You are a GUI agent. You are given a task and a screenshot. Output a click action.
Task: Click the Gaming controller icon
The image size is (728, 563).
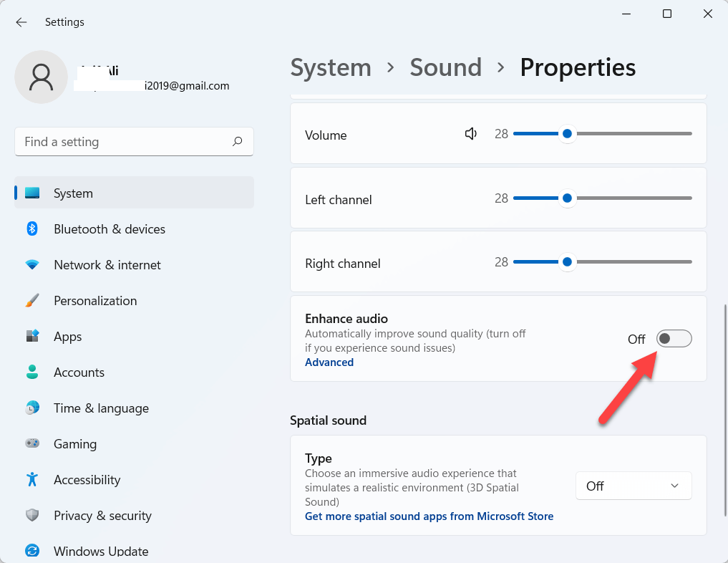32,444
